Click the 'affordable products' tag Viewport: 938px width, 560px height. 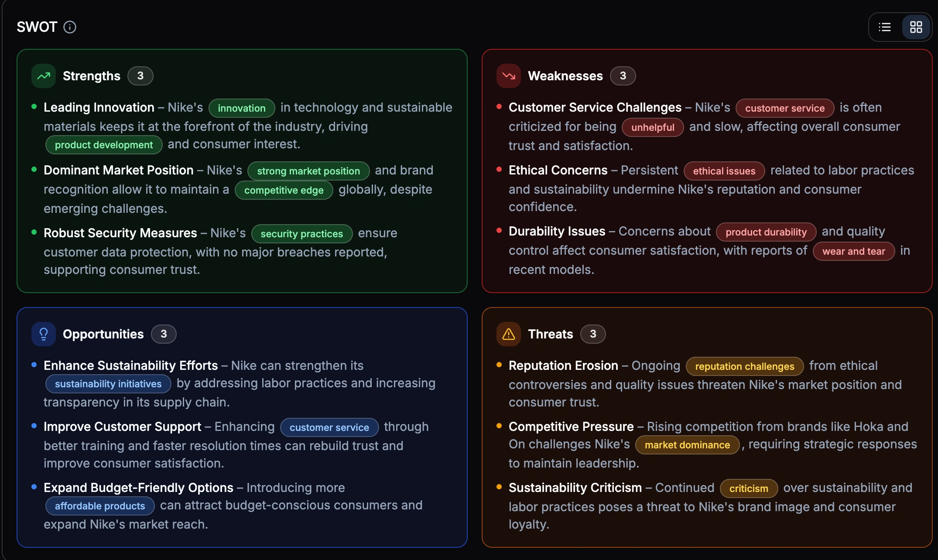click(x=100, y=506)
